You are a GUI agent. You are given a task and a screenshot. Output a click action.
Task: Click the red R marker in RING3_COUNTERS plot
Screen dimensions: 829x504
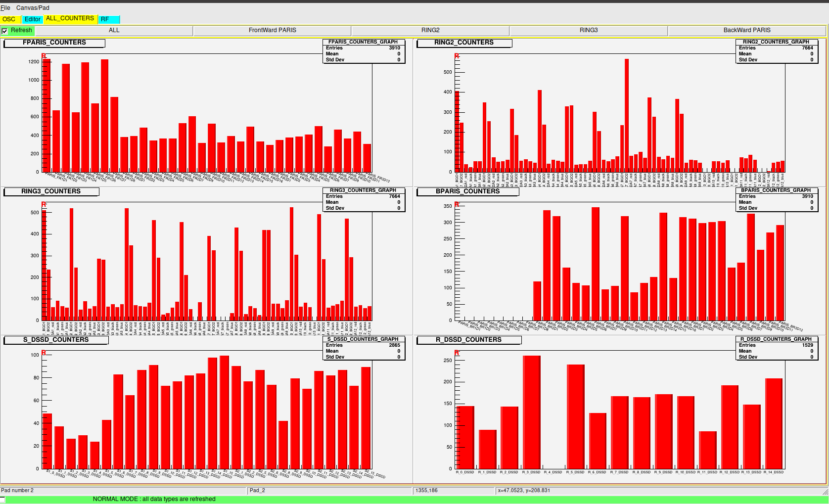tap(44, 204)
